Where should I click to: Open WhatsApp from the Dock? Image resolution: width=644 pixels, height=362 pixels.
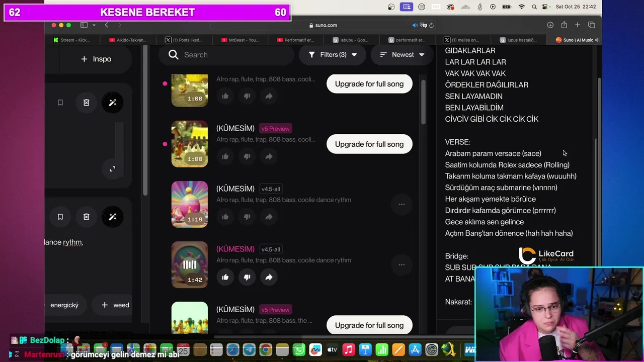(299, 349)
